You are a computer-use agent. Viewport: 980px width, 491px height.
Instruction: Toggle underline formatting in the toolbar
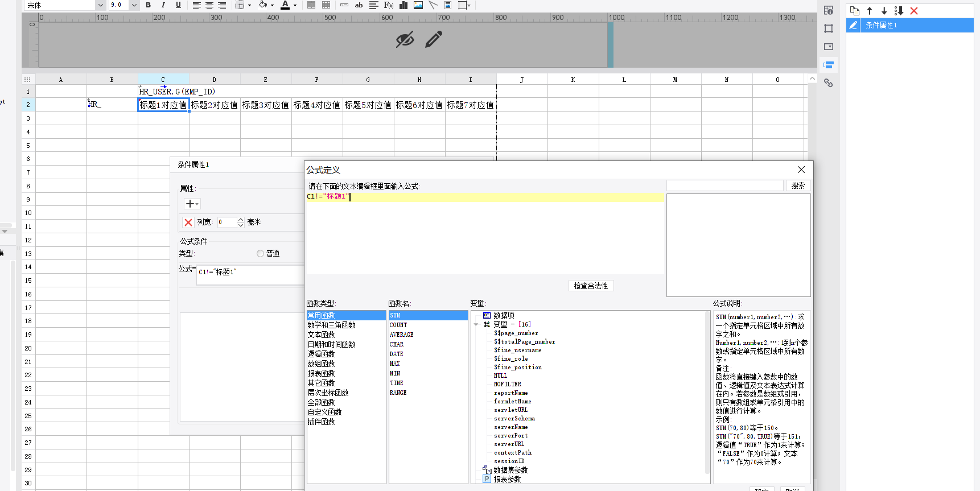tap(178, 5)
